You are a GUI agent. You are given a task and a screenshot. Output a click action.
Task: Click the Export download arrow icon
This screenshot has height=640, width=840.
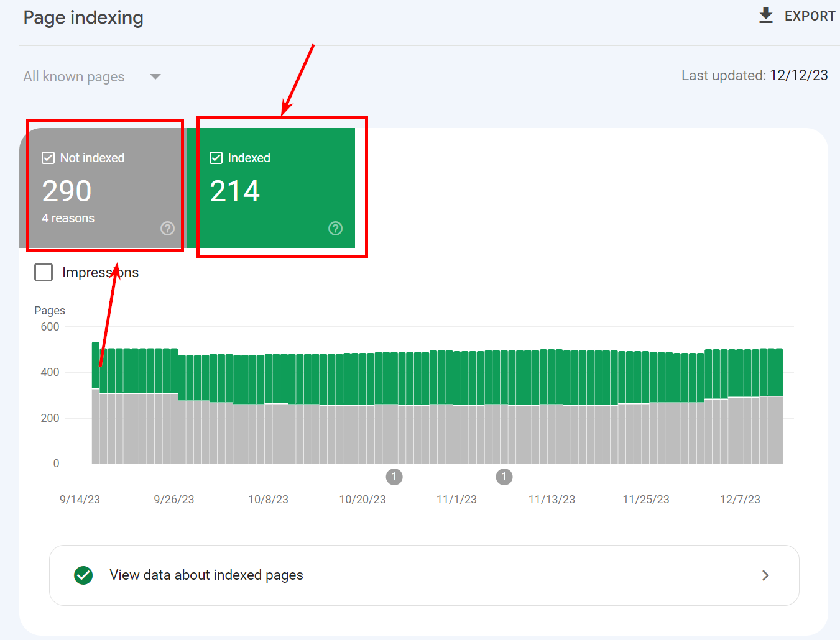(766, 16)
